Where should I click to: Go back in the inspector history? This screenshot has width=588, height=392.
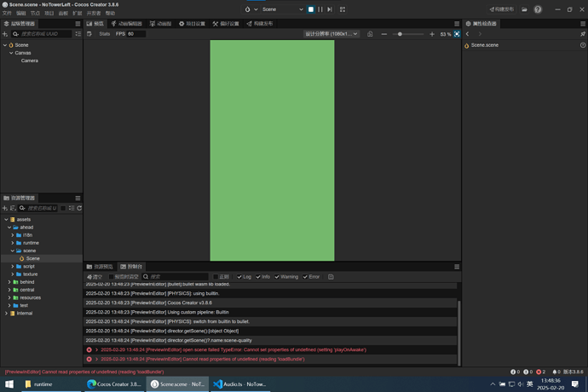(x=468, y=34)
